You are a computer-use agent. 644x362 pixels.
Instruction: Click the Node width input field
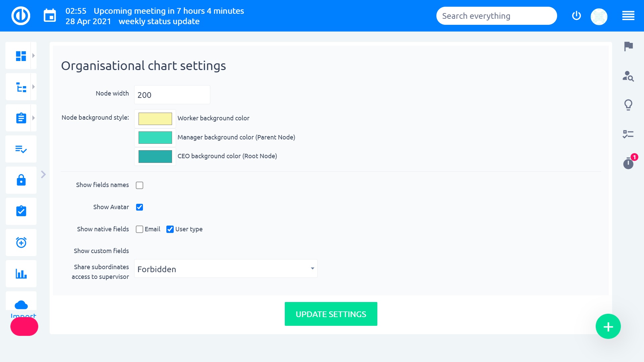coord(172,95)
